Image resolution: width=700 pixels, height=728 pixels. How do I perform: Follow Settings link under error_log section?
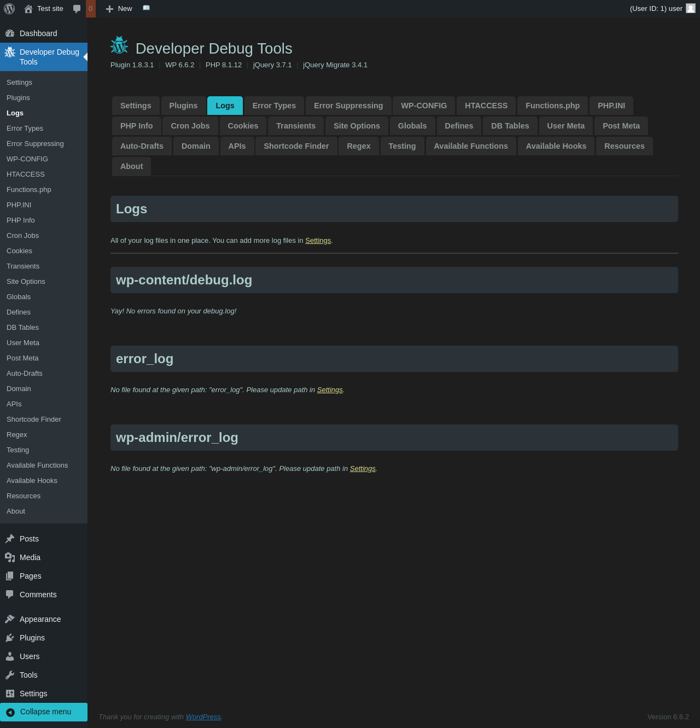click(x=330, y=390)
